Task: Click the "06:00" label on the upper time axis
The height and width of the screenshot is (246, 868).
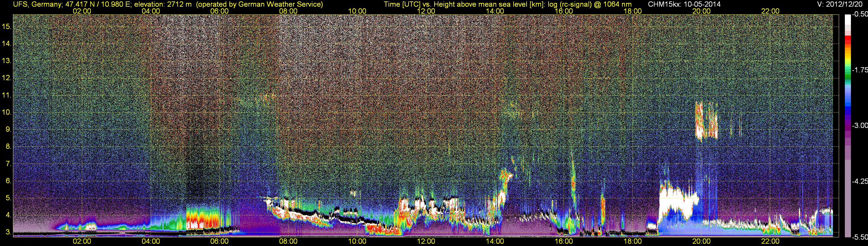Action: point(219,11)
